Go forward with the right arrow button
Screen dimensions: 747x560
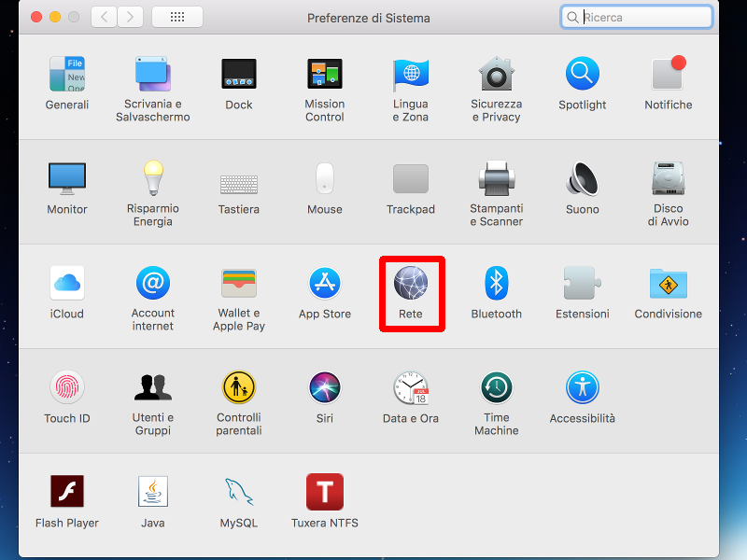tap(130, 17)
